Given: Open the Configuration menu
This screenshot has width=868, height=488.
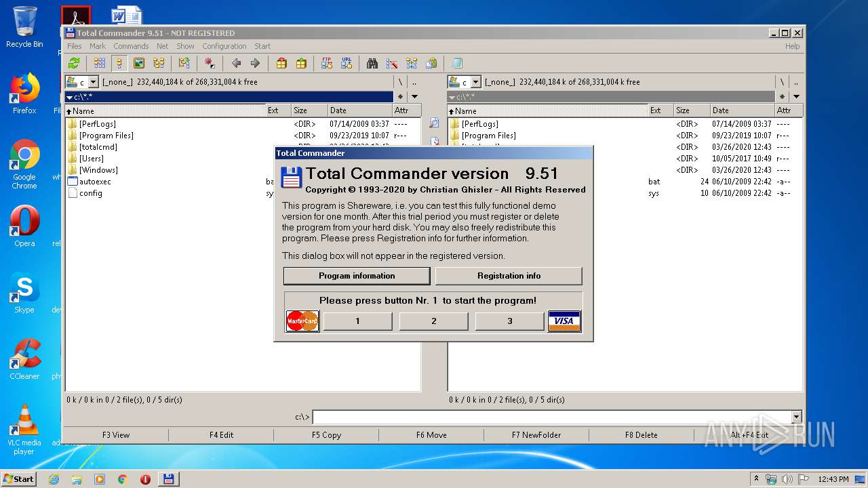Looking at the screenshot, I should [224, 46].
